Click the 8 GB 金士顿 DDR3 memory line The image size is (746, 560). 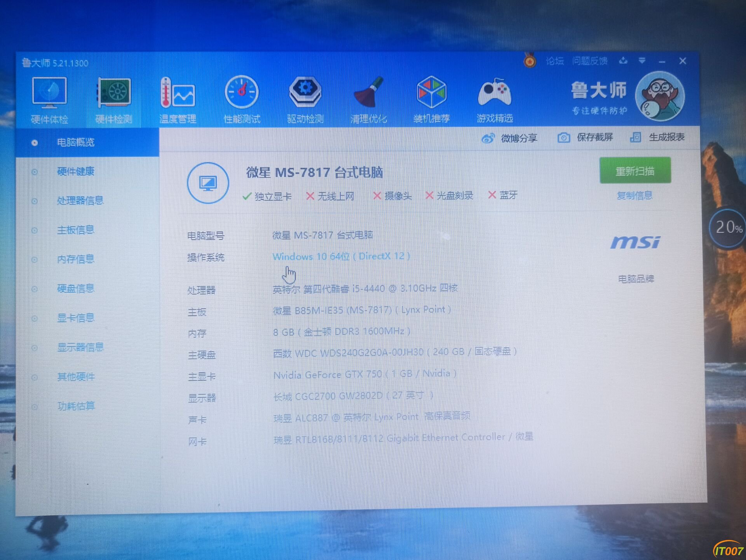click(342, 332)
